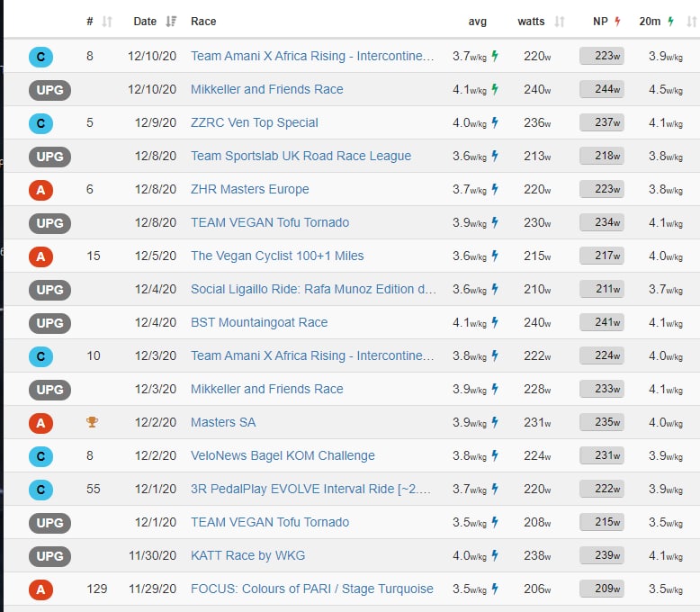The width and height of the screenshot is (700, 612).
Task: Sort by watts column arrows
Action: point(560,22)
